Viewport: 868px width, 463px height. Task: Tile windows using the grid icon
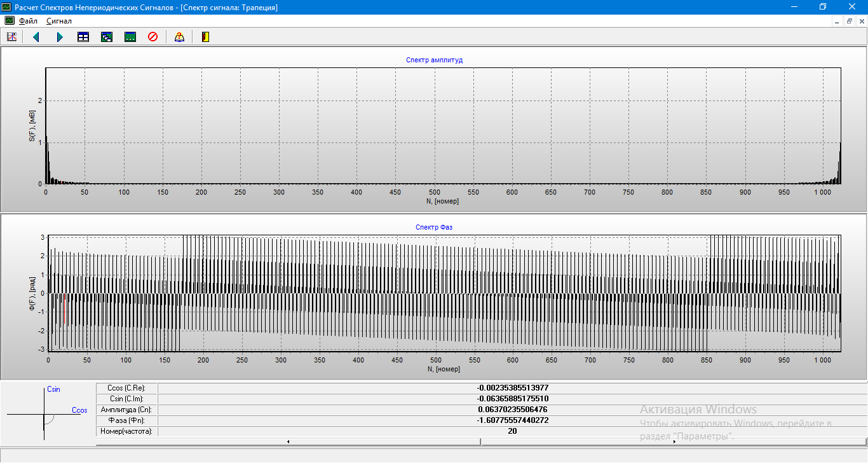(x=83, y=37)
